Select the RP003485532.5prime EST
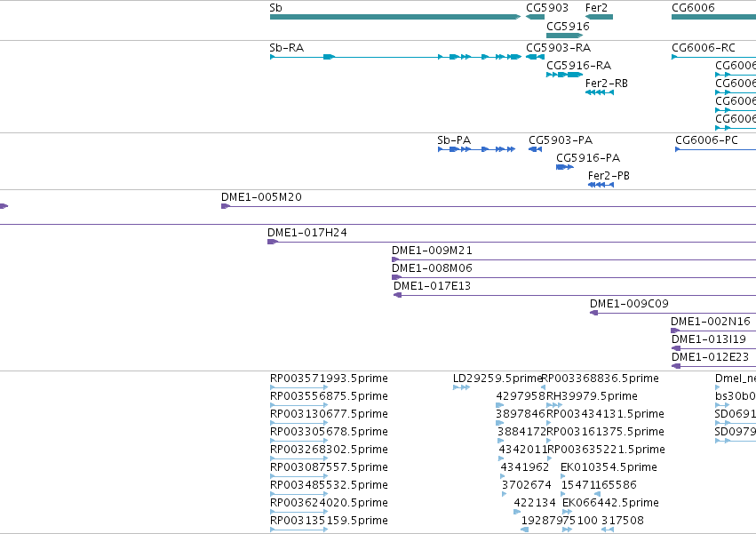Viewport: 756px width, 534px height. [298, 493]
